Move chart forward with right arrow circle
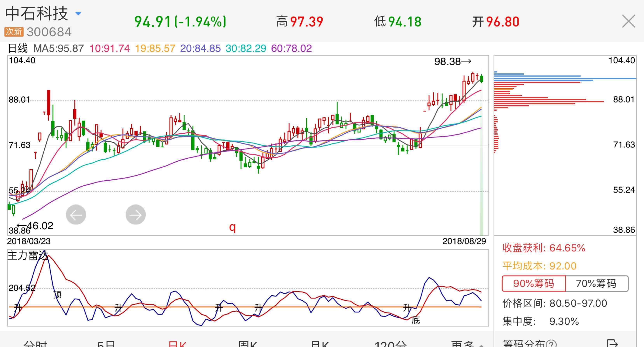The height and width of the screenshot is (347, 644). click(x=136, y=214)
